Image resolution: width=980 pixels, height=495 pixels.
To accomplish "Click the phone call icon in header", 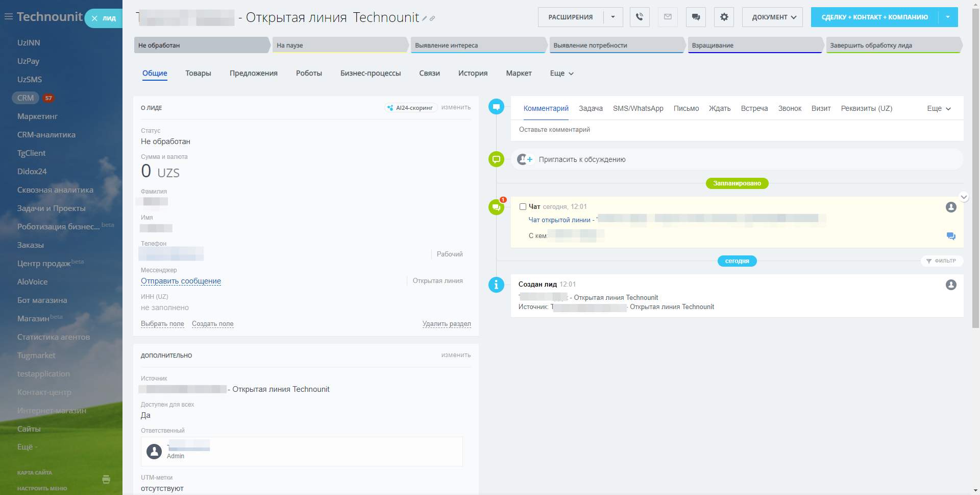I will pyautogui.click(x=640, y=17).
